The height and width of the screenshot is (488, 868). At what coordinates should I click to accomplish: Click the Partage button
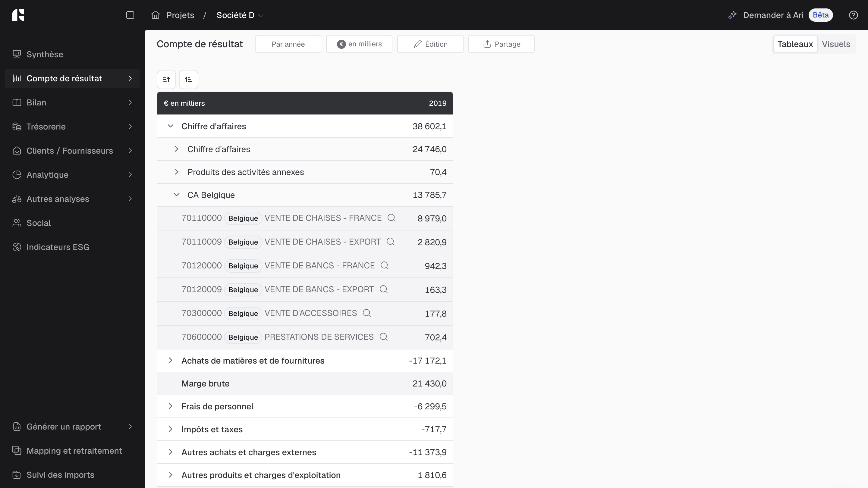pyautogui.click(x=502, y=44)
